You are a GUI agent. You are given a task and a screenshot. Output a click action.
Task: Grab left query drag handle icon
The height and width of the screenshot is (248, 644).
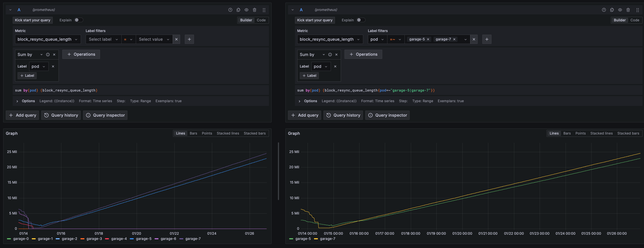pyautogui.click(x=264, y=10)
